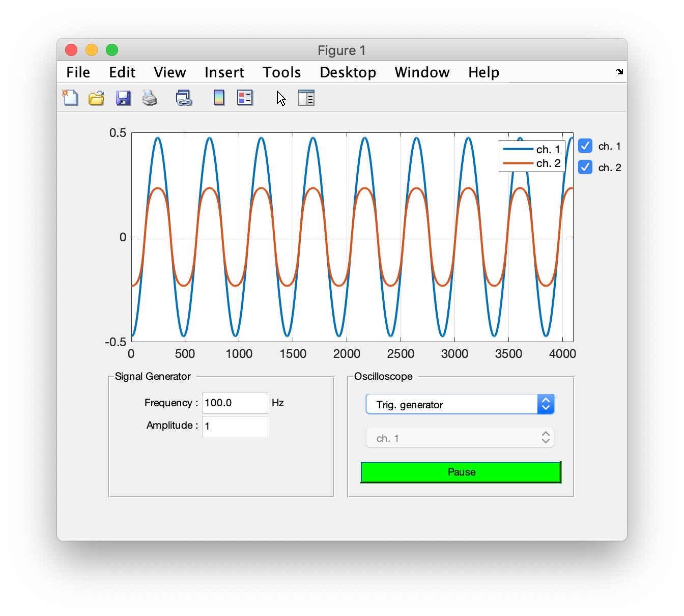Insert a colorbar using the toolbar icon
The image size is (684, 616).
tap(219, 98)
